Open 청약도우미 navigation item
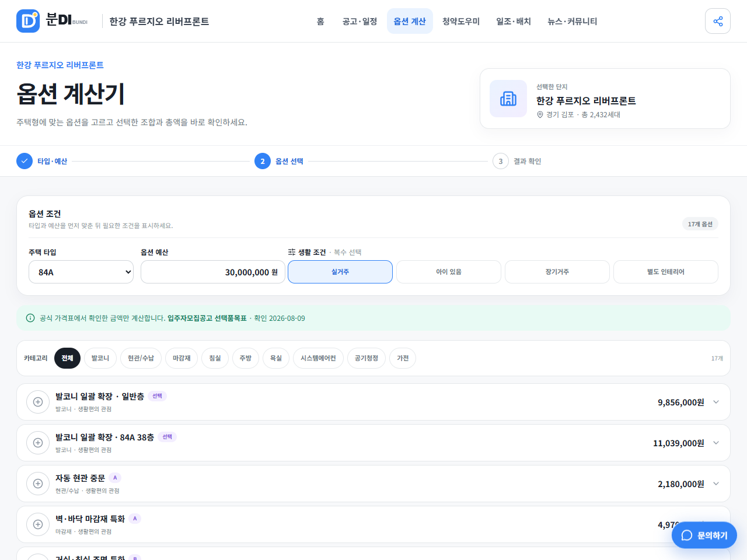This screenshot has height=560, width=747. click(461, 21)
